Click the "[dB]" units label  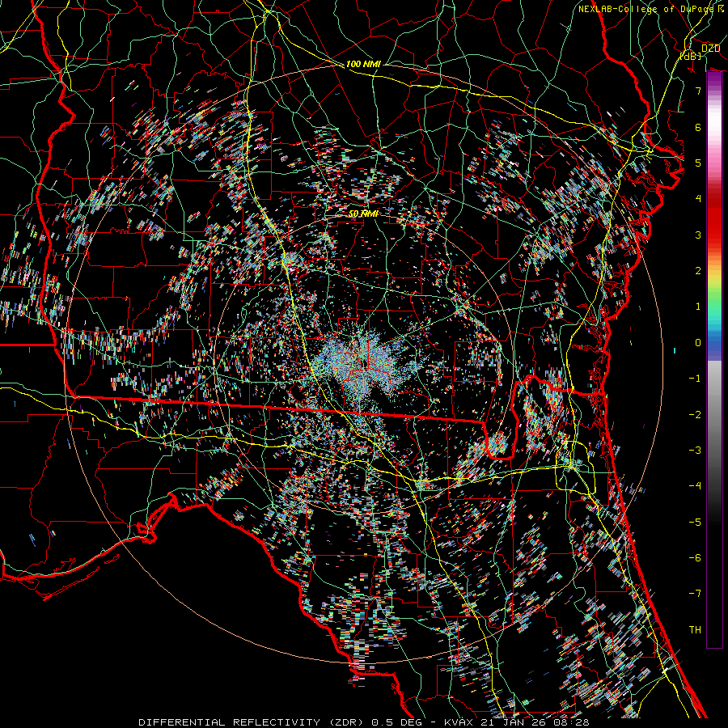tap(690, 56)
